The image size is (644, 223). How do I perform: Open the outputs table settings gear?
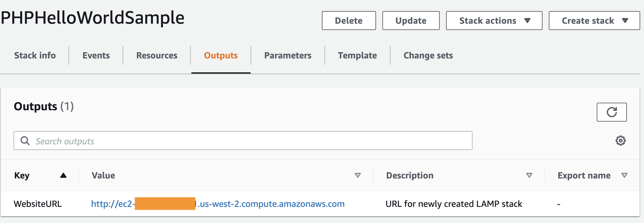coord(620,141)
